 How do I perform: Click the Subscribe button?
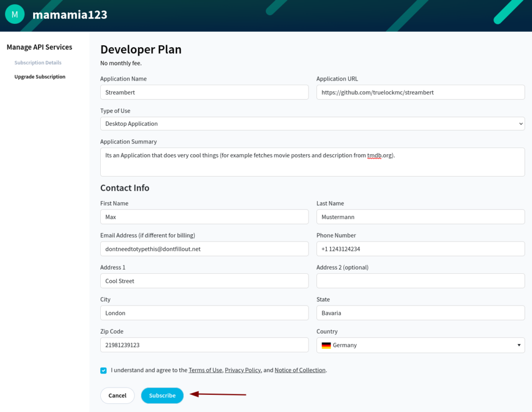click(162, 395)
